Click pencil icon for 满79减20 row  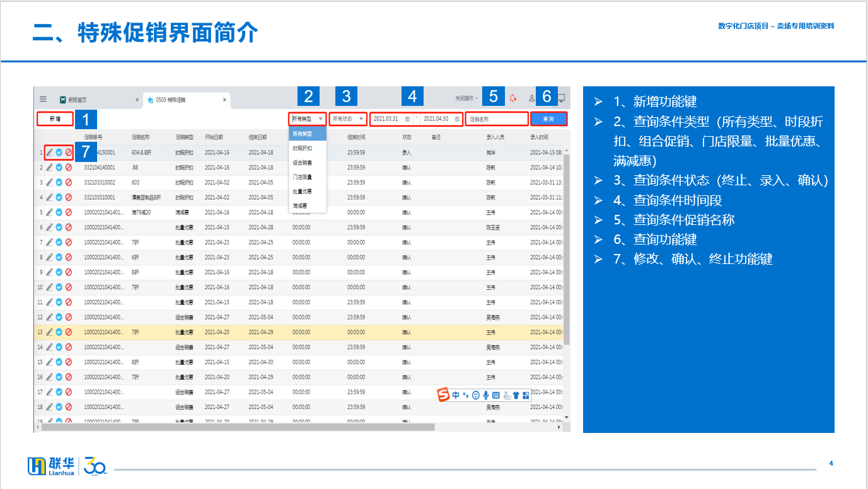coord(50,212)
